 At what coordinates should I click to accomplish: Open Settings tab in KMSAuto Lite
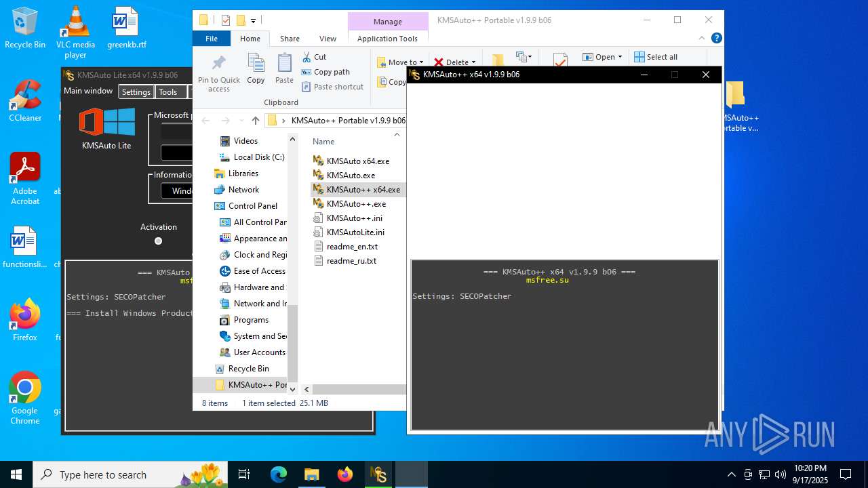click(x=136, y=92)
